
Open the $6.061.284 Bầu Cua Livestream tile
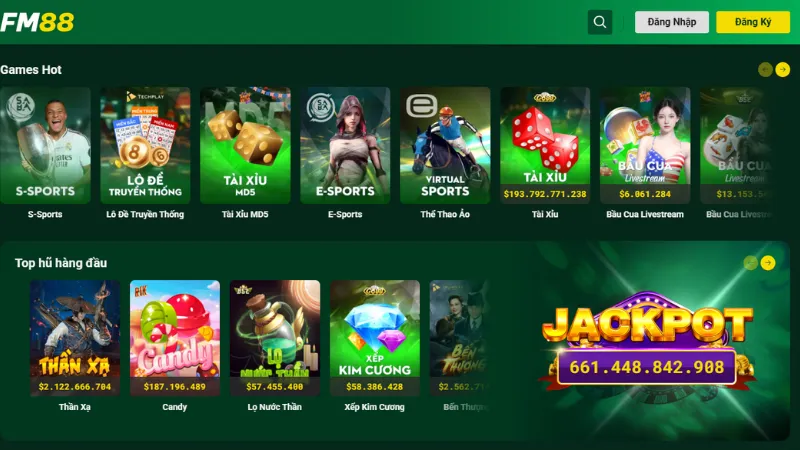[x=645, y=145]
